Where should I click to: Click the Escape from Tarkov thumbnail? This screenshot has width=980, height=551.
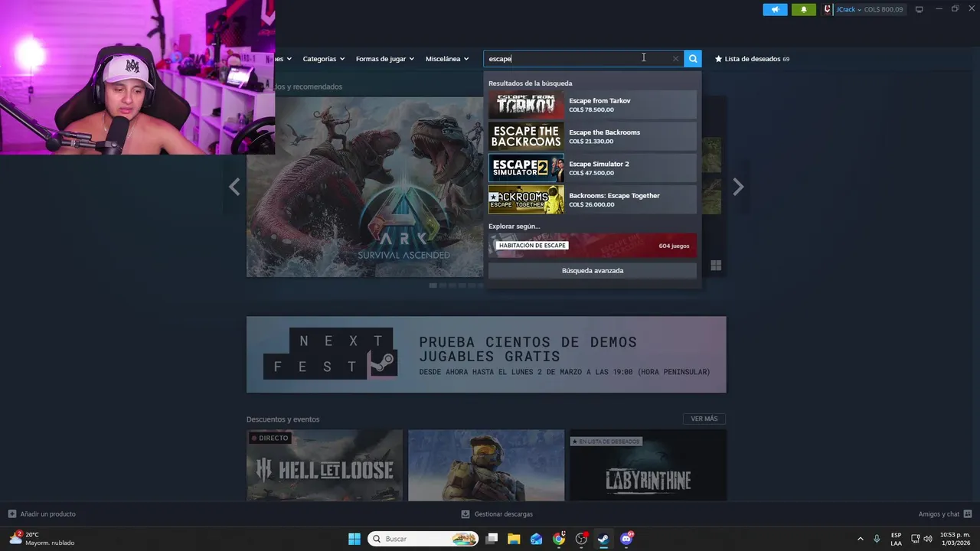(x=526, y=105)
